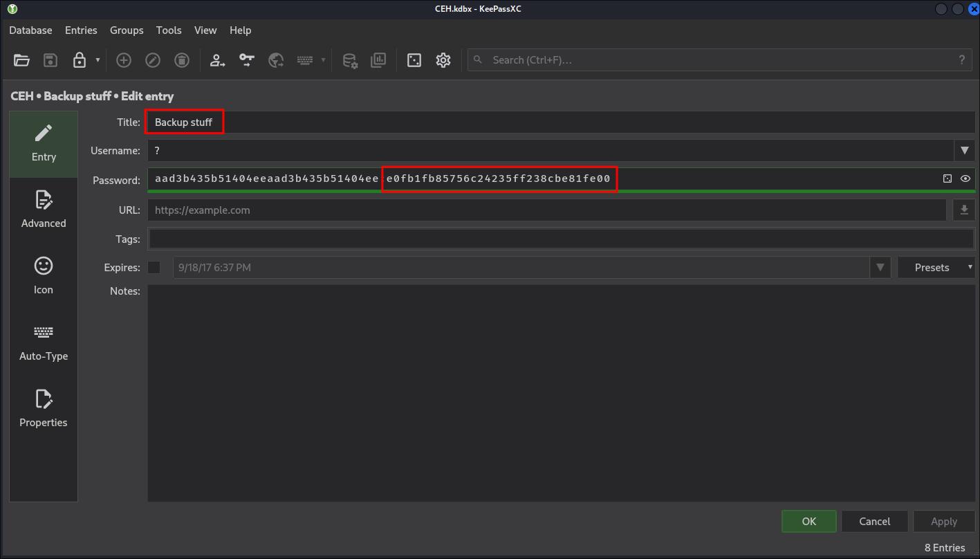Click the Perform Auto-Type keyboard icon
The image size is (980, 559).
click(x=305, y=60)
